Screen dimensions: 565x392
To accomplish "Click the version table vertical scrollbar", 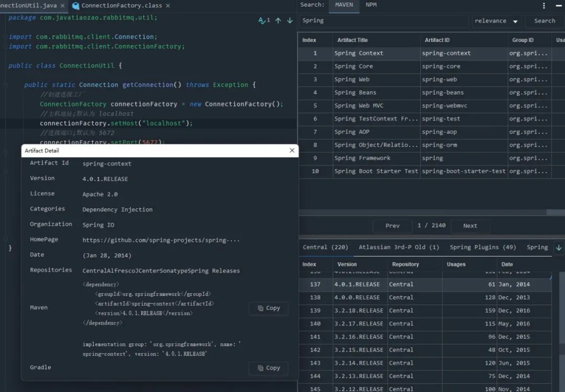I will tap(562, 332).
